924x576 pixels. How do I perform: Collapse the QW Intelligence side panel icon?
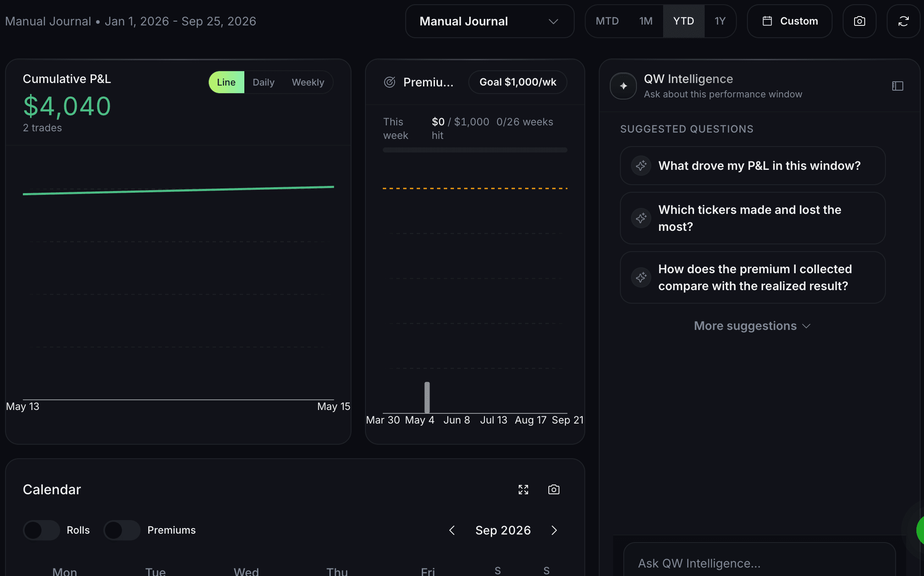click(x=897, y=86)
